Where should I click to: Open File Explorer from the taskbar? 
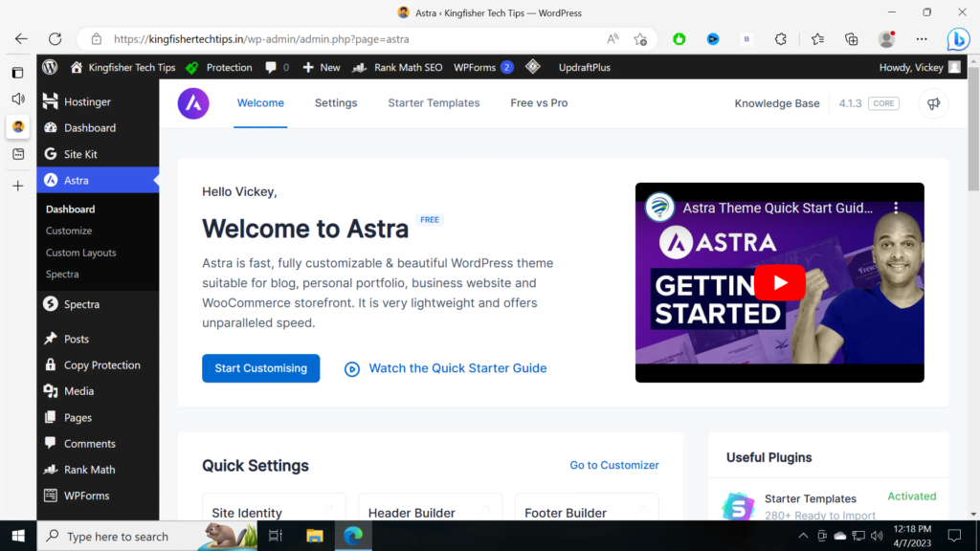(x=314, y=536)
